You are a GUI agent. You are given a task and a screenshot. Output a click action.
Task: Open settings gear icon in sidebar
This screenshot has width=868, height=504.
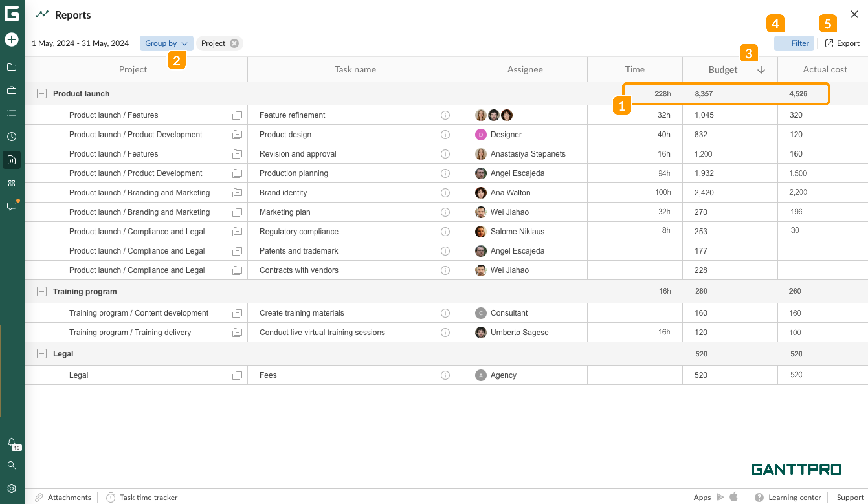pyautogui.click(x=11, y=488)
